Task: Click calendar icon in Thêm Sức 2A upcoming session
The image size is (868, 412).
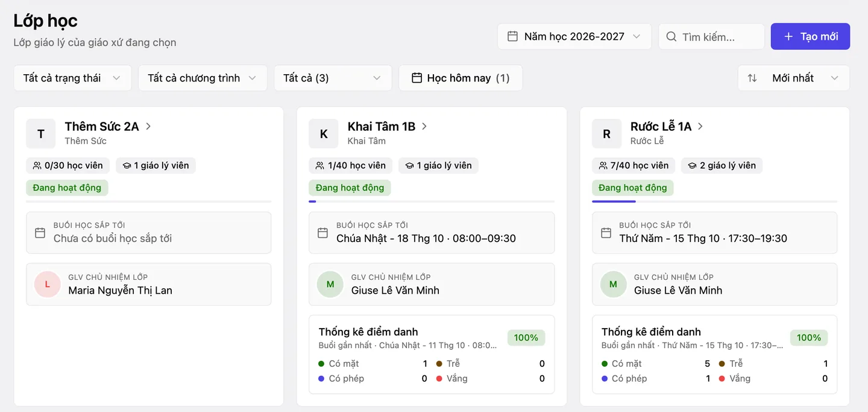Action: point(40,232)
